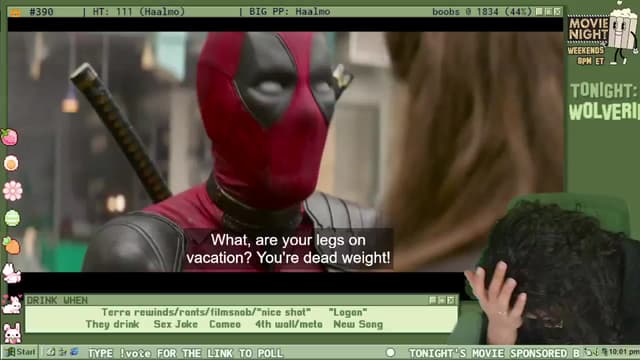This screenshot has width=640, height=360.
Task: Close the DRINK WHEN window
Action: pos(451,300)
